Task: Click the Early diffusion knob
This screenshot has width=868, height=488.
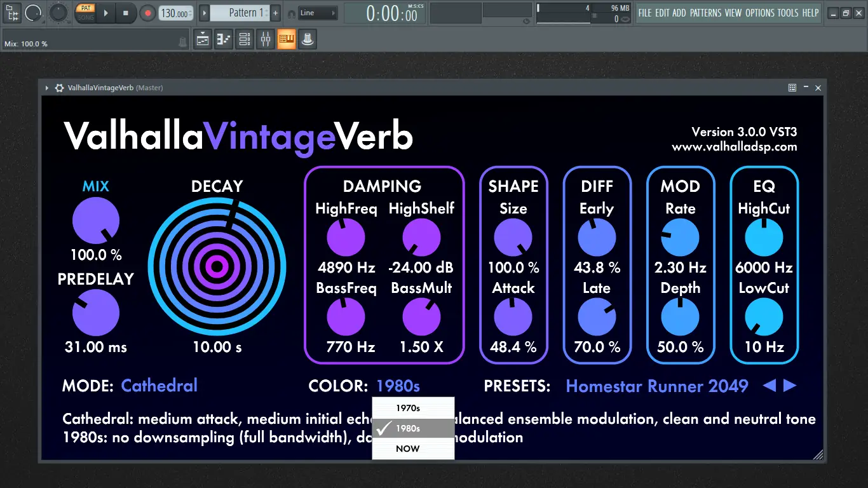Action: [x=597, y=238]
